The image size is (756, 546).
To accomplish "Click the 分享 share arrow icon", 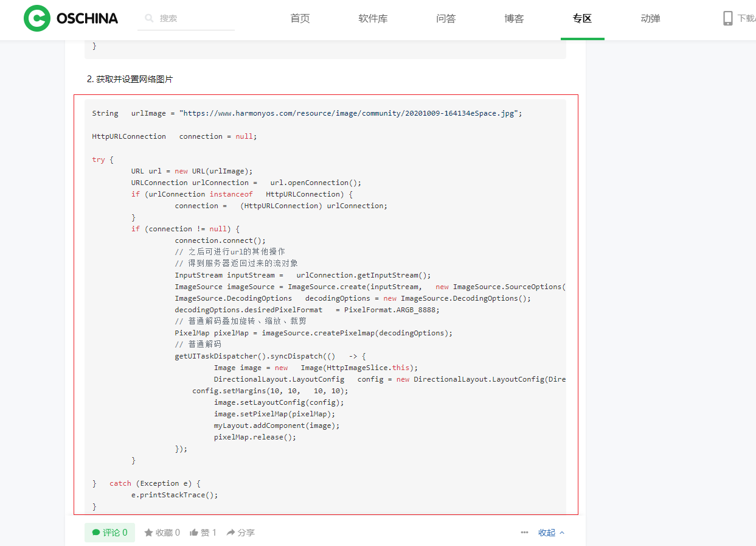I will tap(231, 533).
